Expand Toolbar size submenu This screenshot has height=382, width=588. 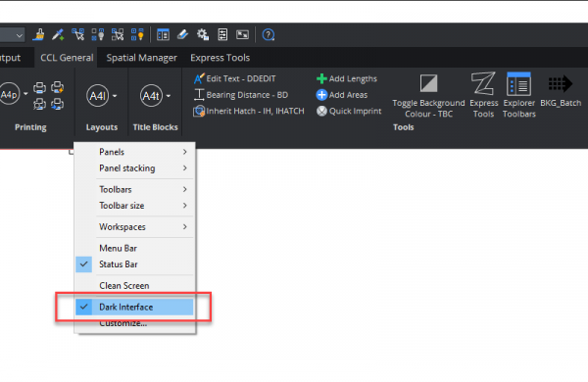[x=135, y=206]
